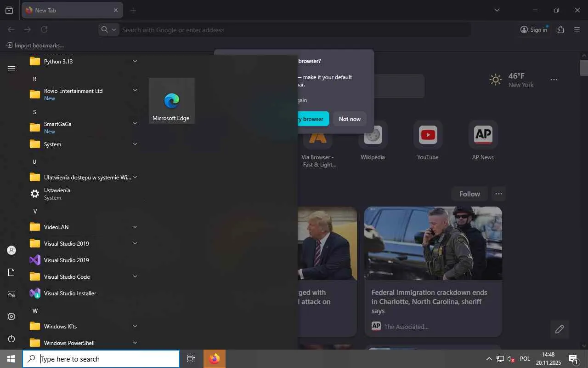Image resolution: width=588 pixels, height=368 pixels.
Task: Click the POL input language indicator
Action: click(x=525, y=359)
